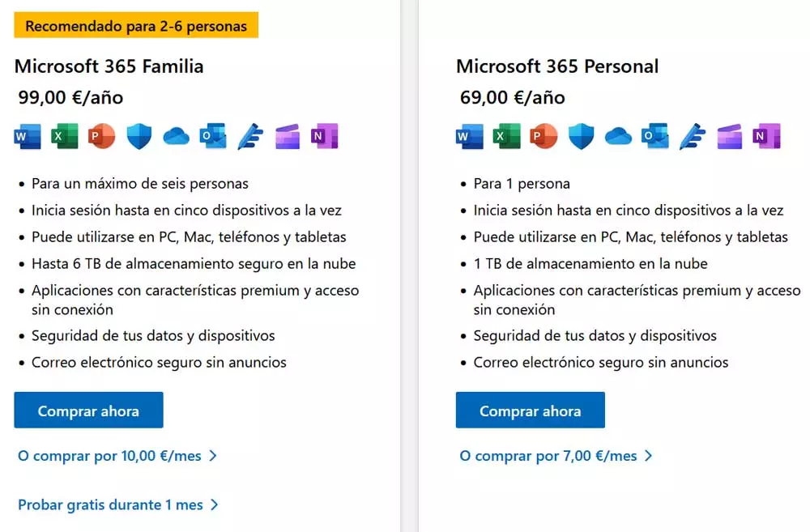Click the Word icon under Microsoft 365 Personal

click(x=470, y=136)
